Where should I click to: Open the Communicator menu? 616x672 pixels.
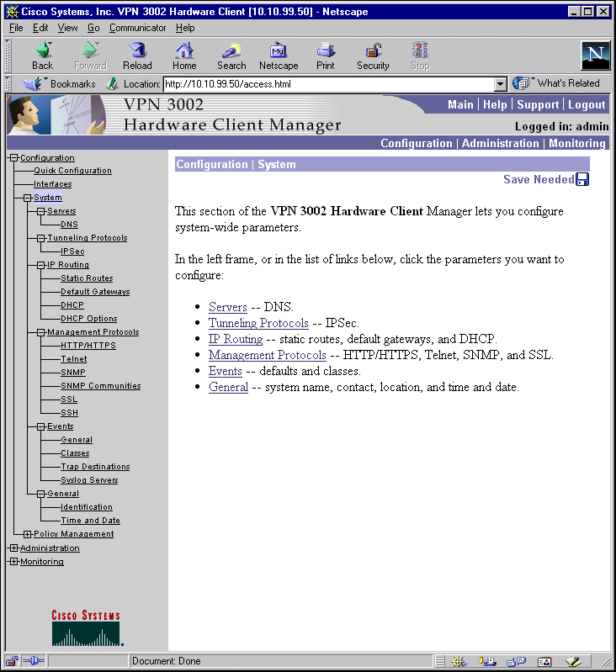click(x=137, y=28)
